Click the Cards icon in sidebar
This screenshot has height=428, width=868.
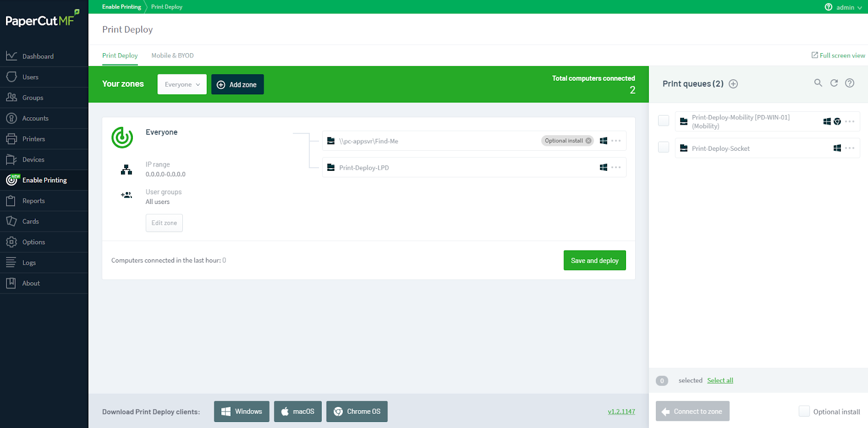pyautogui.click(x=11, y=221)
